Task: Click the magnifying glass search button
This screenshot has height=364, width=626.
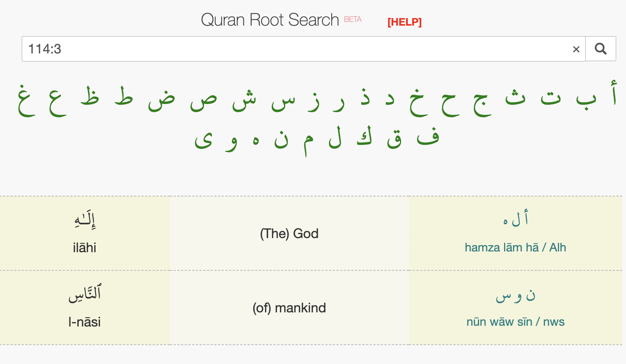Action: [600, 49]
